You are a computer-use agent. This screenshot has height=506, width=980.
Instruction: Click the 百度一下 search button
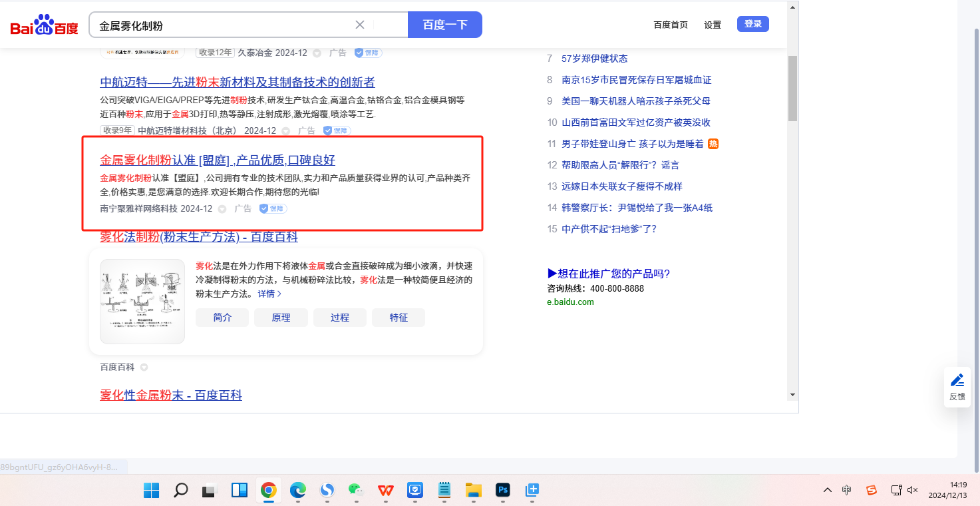(444, 25)
